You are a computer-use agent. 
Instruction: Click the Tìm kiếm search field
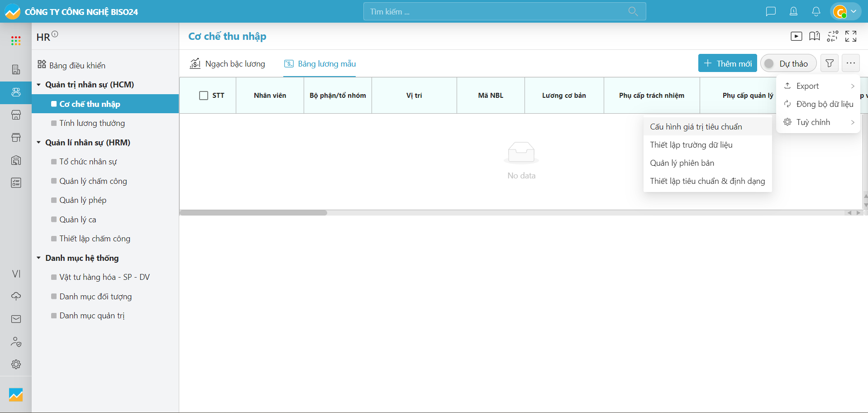(498, 12)
